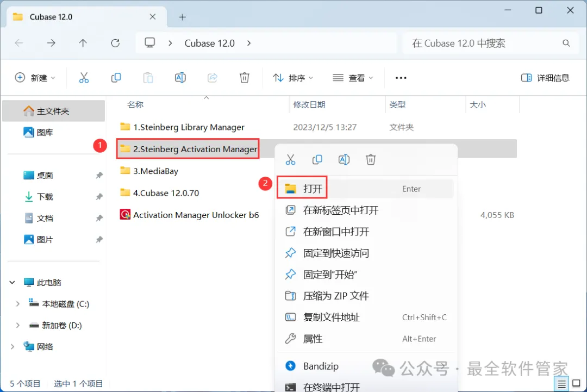Click Cut icon in context menu

[290, 159]
